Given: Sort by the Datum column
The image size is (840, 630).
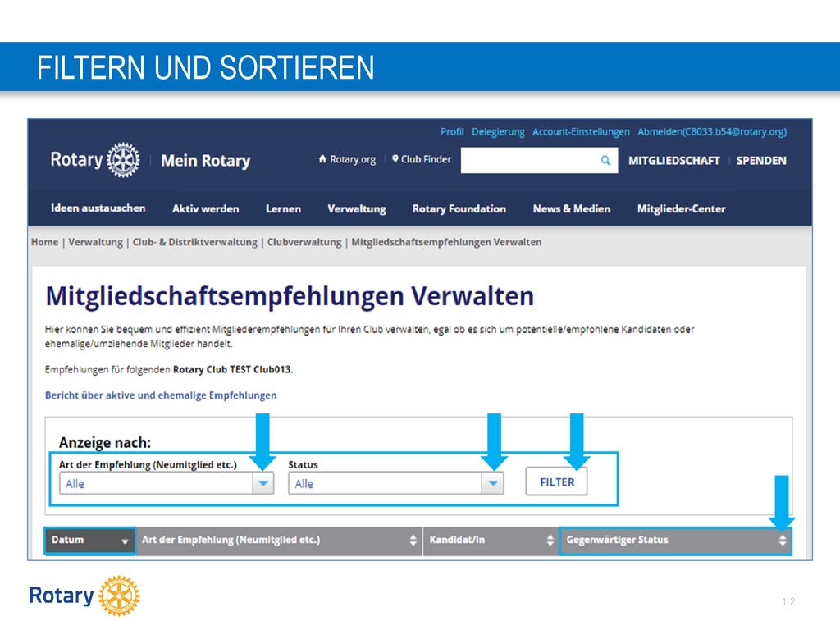Looking at the screenshot, I should 89,541.
